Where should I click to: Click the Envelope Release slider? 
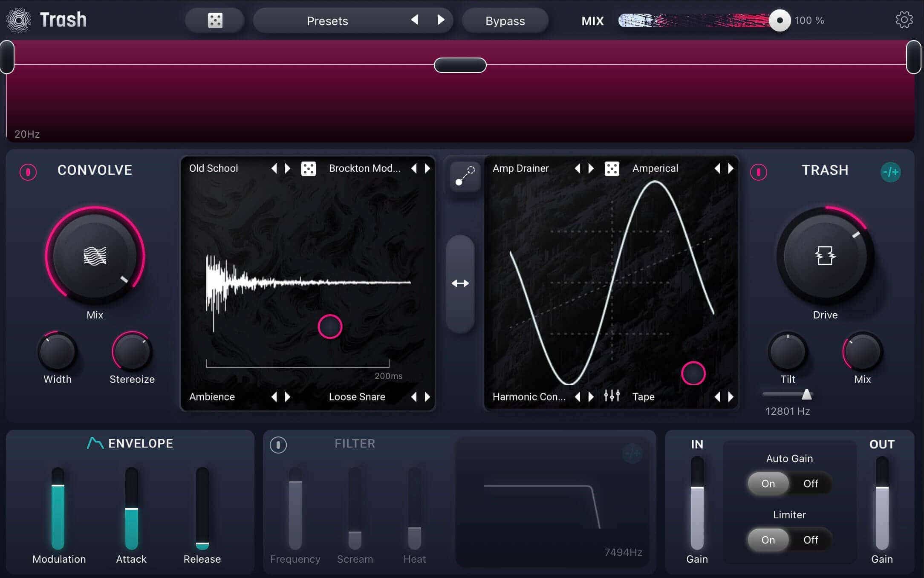pyautogui.click(x=202, y=509)
